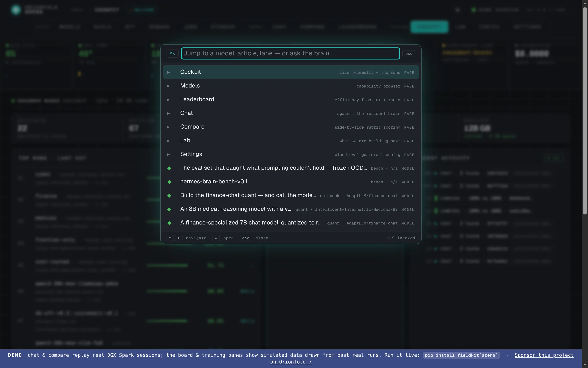Click the down arrow navigate key
588x368 pixels.
pyautogui.click(x=179, y=238)
